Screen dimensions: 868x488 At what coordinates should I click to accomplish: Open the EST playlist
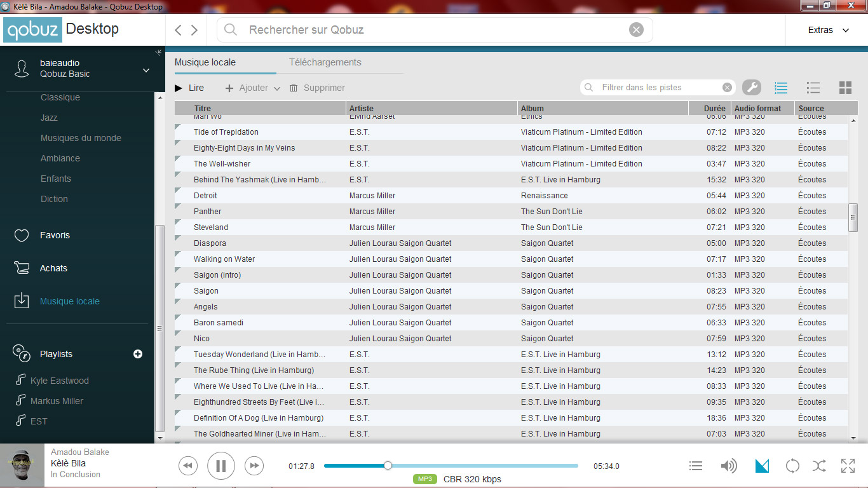(x=39, y=421)
